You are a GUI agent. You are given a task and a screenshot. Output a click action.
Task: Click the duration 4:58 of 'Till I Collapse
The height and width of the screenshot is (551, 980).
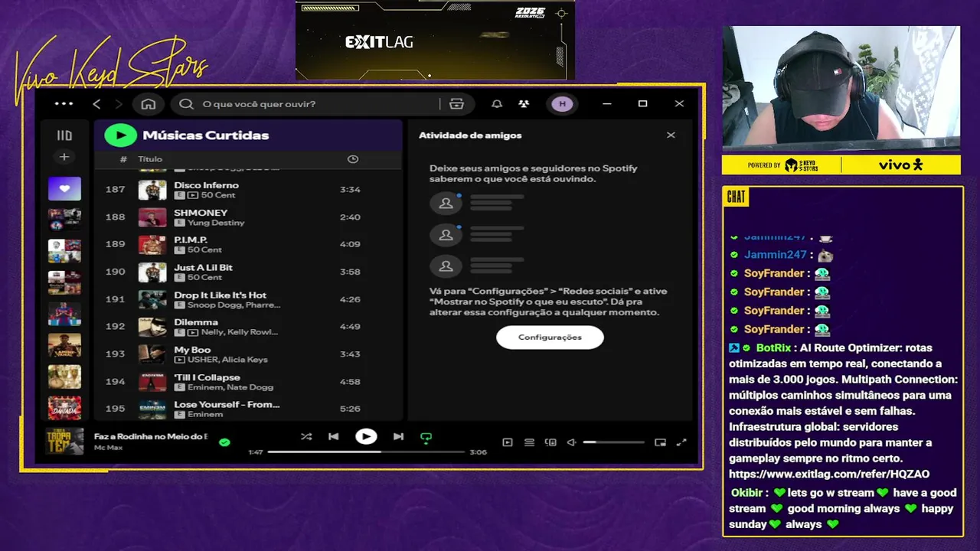click(x=350, y=382)
